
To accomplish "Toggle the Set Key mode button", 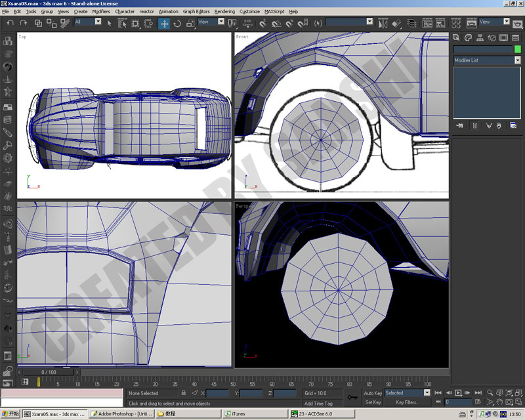I will click(x=373, y=402).
